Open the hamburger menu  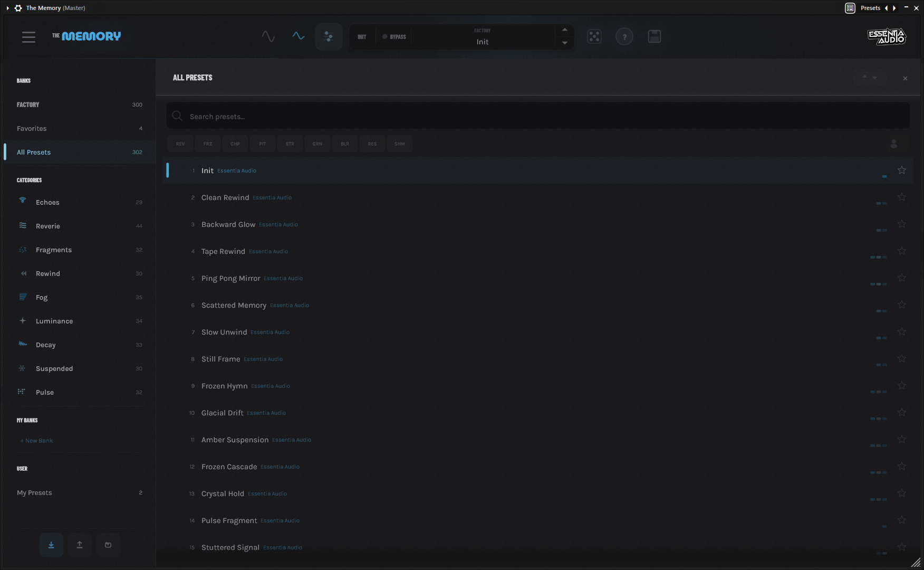click(x=28, y=36)
